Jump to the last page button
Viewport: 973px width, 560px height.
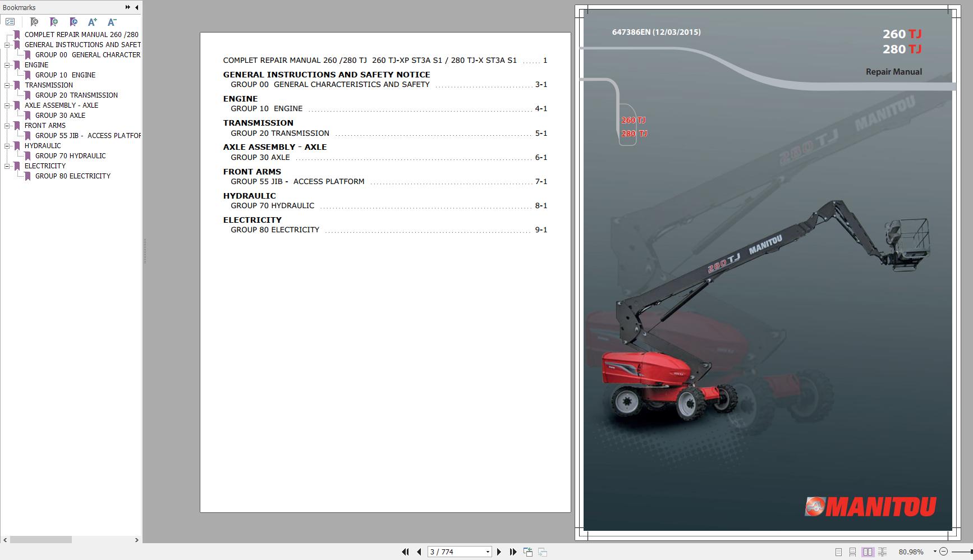[512, 552]
